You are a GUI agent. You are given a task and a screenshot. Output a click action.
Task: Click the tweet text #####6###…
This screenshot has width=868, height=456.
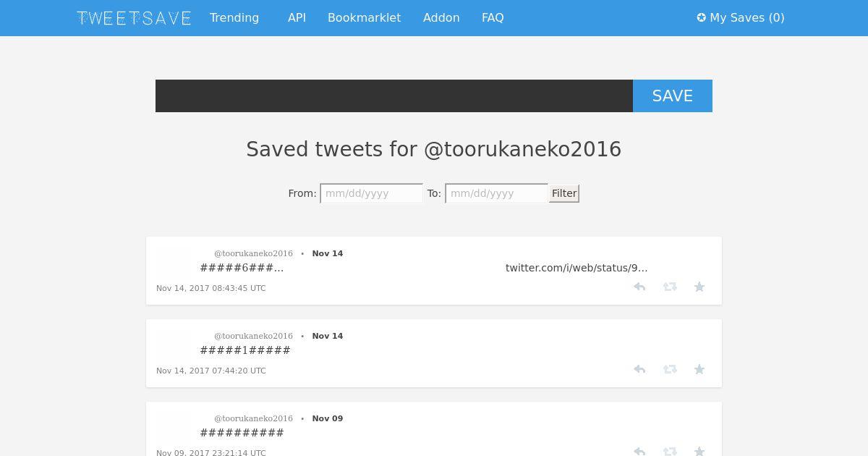242,268
